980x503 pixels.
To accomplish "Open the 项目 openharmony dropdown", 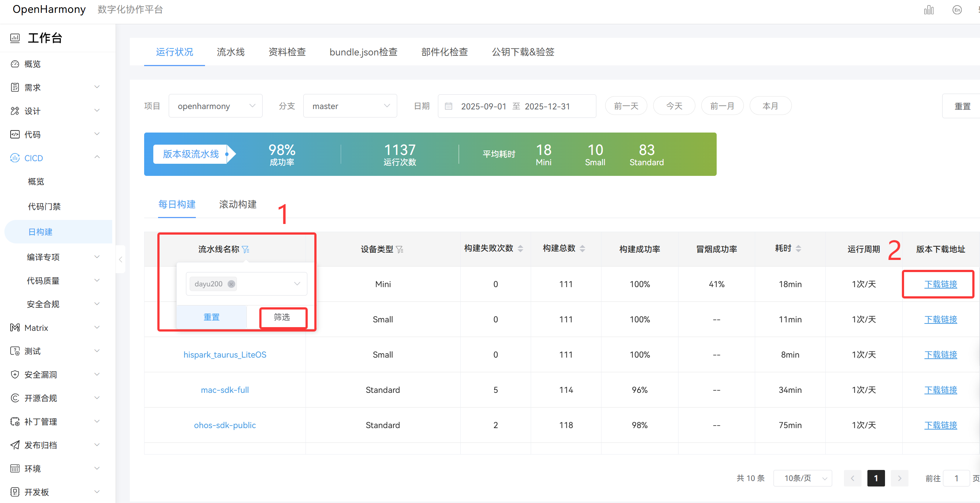I will tap(215, 106).
